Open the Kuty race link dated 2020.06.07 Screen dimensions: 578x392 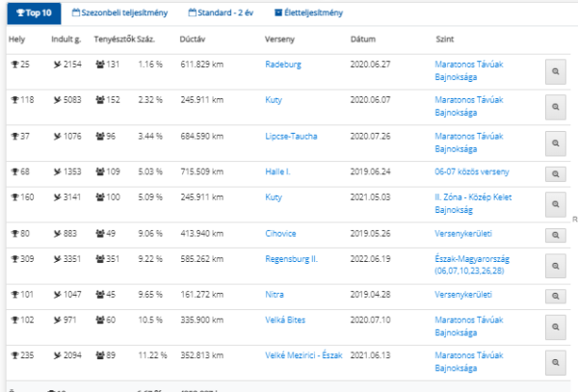[274, 100]
